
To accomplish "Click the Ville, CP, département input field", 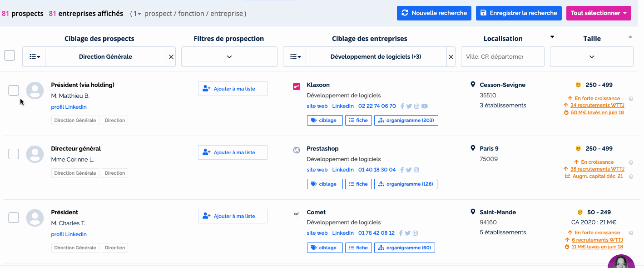I will pos(503,57).
